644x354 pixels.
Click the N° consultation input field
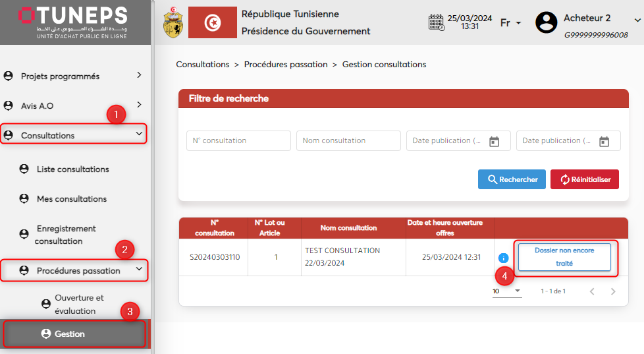pyautogui.click(x=238, y=140)
